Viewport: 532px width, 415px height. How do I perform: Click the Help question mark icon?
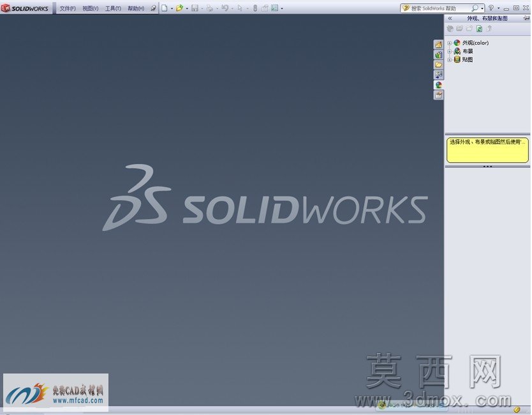tap(491, 8)
